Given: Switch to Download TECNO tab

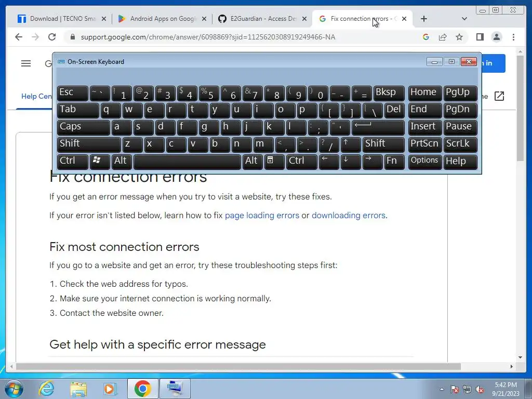Looking at the screenshot, I should 62,19.
